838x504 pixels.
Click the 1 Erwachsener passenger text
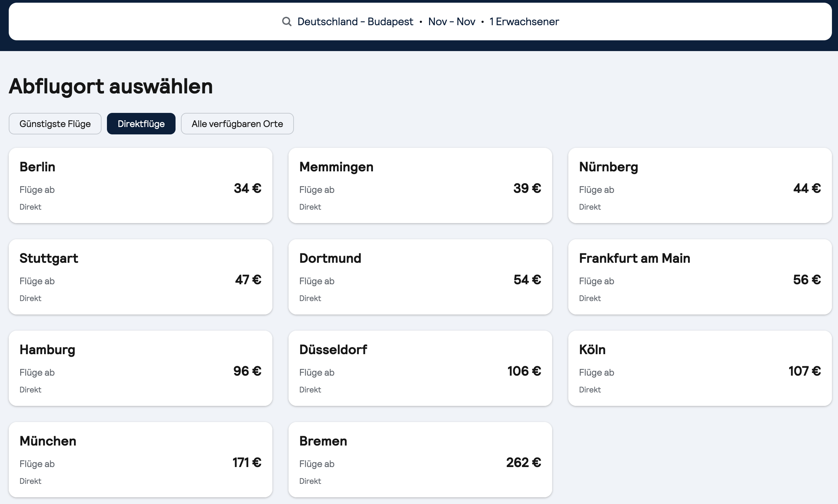pos(524,22)
